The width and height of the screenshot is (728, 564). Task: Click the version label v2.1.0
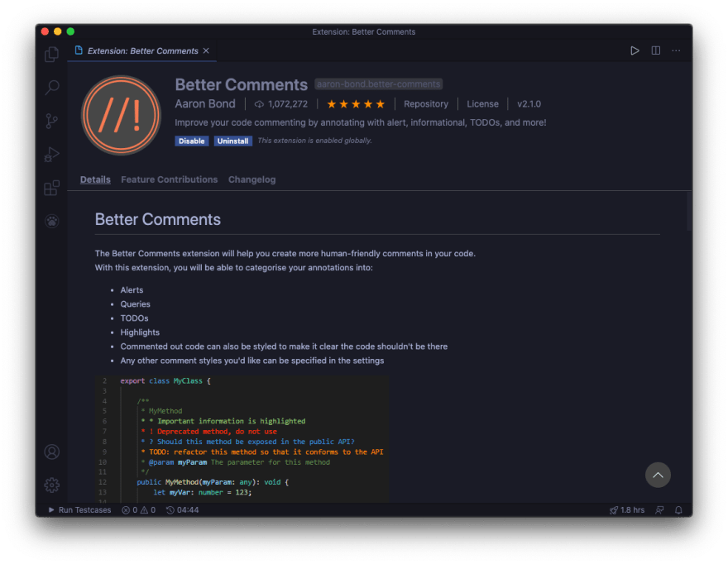(x=529, y=104)
